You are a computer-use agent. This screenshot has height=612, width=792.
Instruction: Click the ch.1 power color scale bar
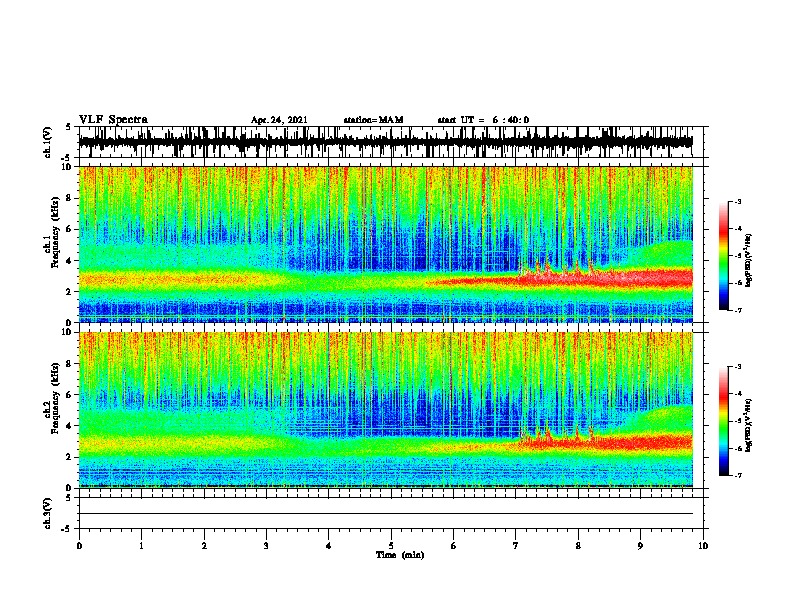(x=724, y=256)
